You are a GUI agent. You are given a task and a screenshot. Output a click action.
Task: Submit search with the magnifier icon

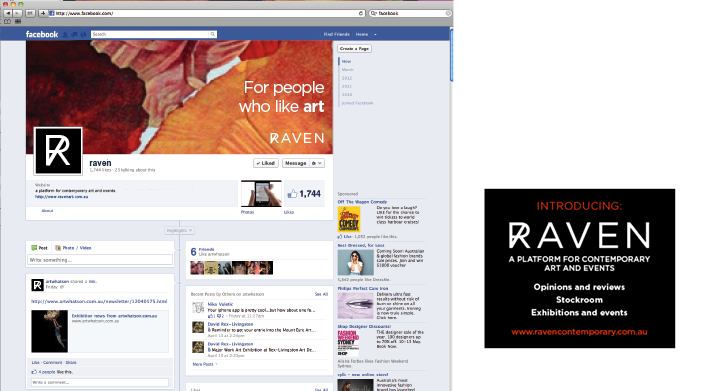point(212,34)
